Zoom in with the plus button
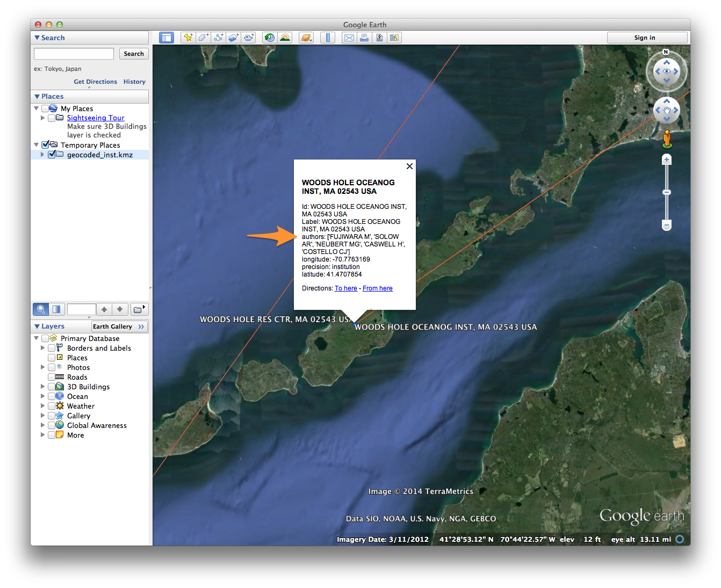Screen dimensions: 721x588 [x=667, y=159]
